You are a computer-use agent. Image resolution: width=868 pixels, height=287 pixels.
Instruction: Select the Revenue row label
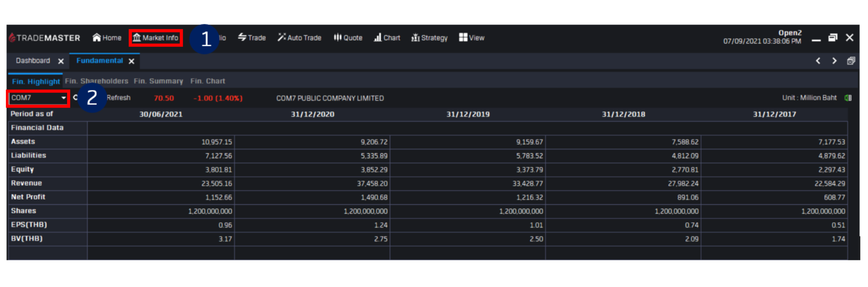click(x=26, y=183)
